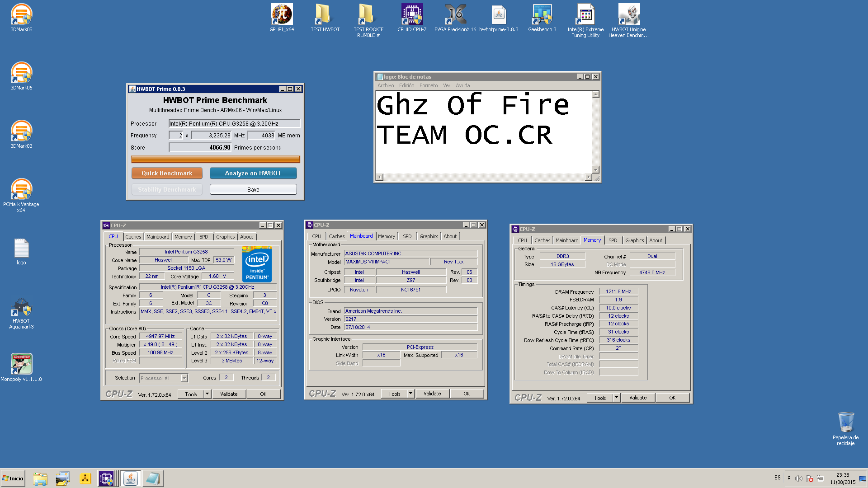868x488 pixels.
Task: Click Tools button in right CPU-Z window
Action: click(x=600, y=398)
